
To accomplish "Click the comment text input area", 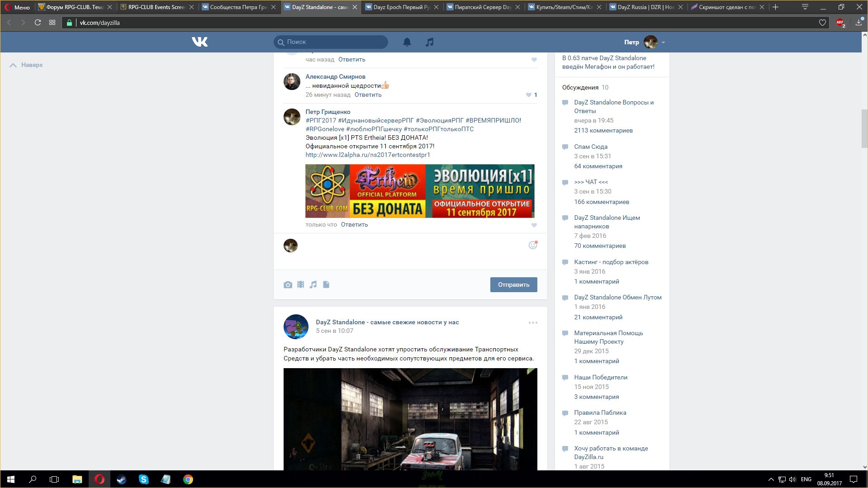I will [x=412, y=251].
